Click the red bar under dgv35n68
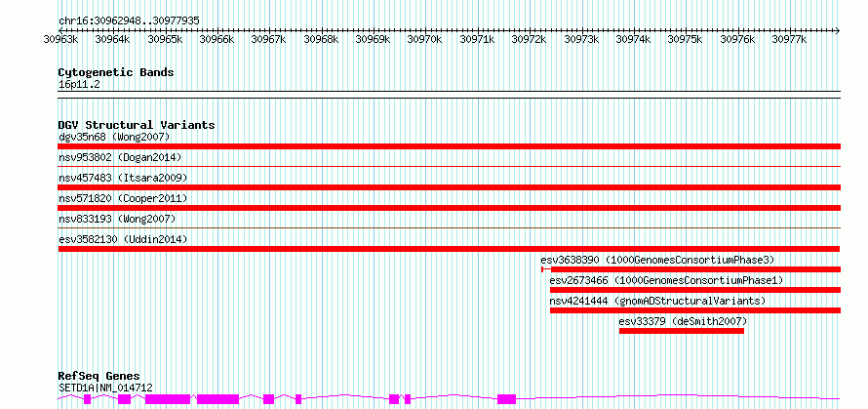 [450, 146]
